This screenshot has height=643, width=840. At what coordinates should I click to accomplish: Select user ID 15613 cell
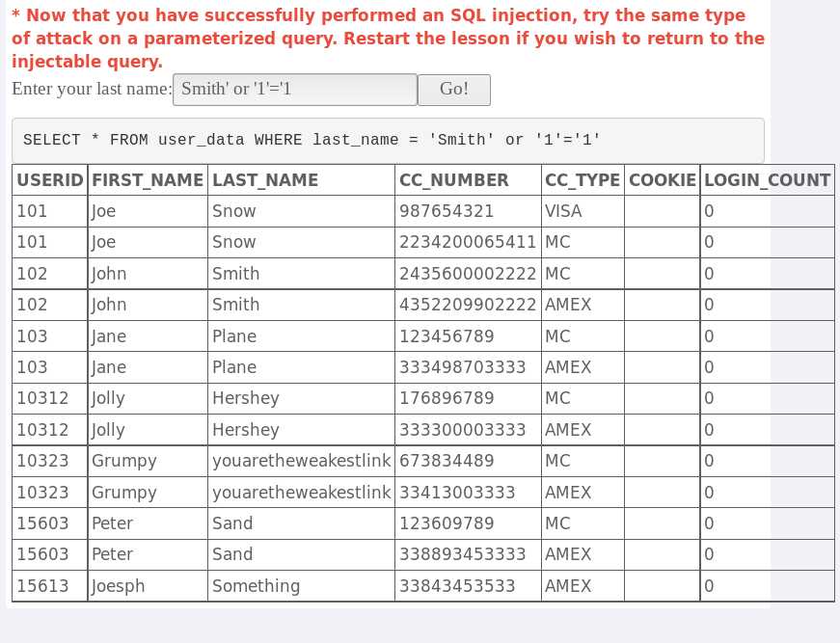[50, 586]
